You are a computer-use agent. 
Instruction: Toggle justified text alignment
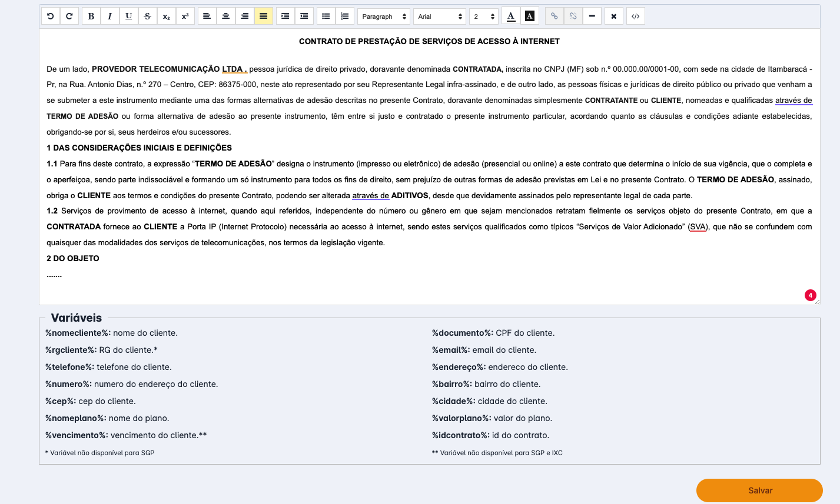tap(263, 16)
